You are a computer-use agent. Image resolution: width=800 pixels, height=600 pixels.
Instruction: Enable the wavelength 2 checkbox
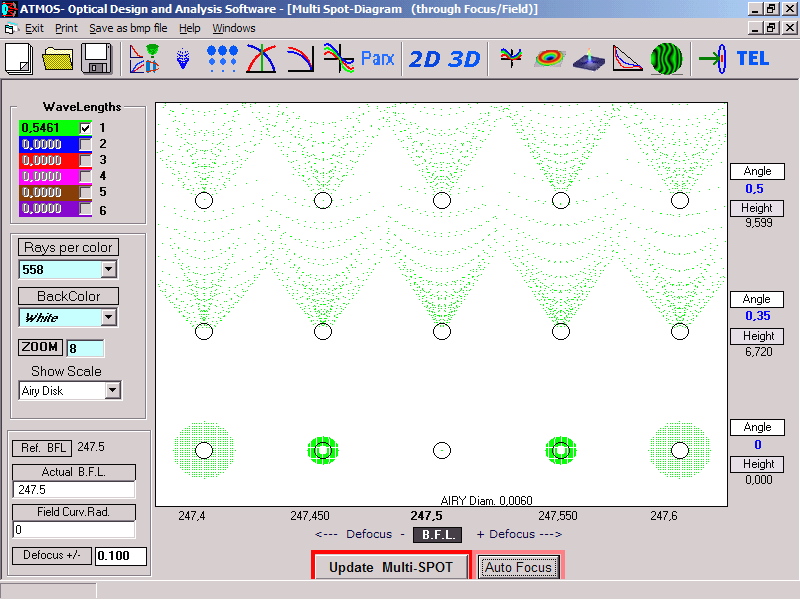pos(86,144)
